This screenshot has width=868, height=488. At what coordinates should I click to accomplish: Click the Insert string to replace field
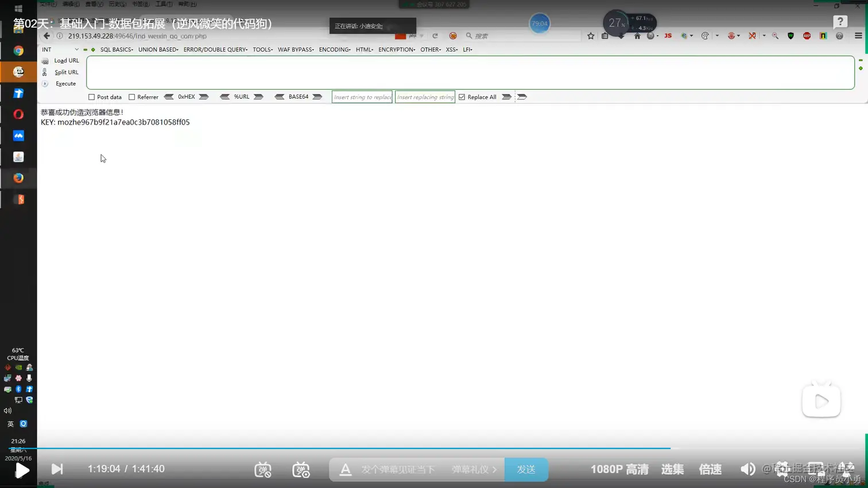362,97
